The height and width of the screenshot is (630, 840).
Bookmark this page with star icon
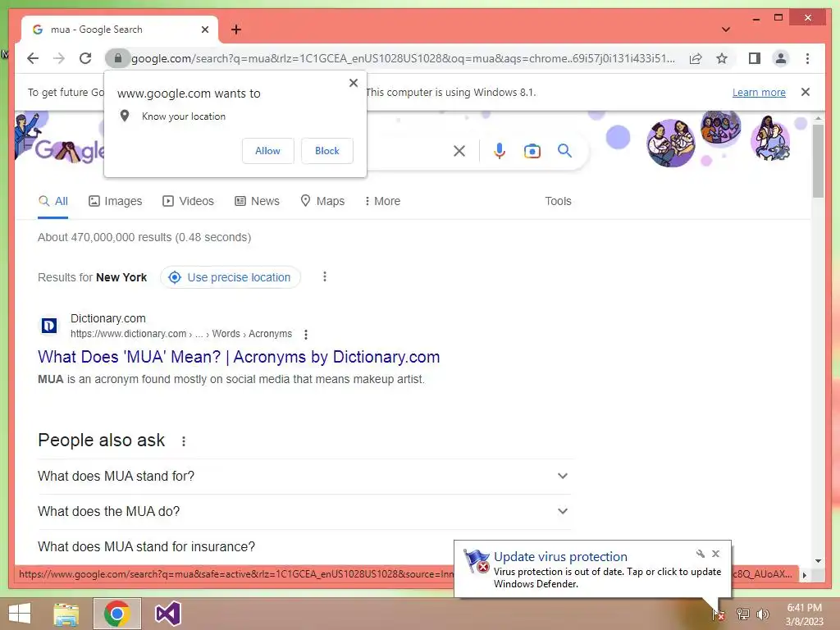[x=722, y=58]
